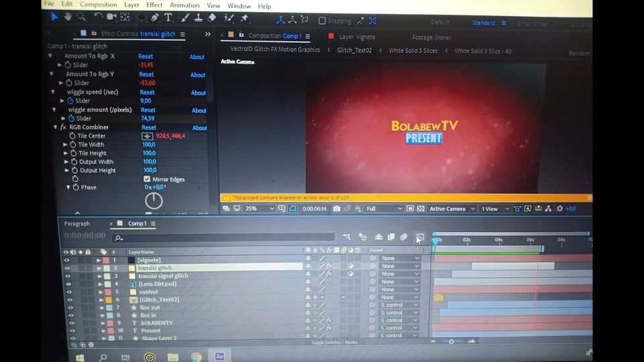
Task: Hide the Lens Dirt.psd layer
Action: click(x=68, y=284)
